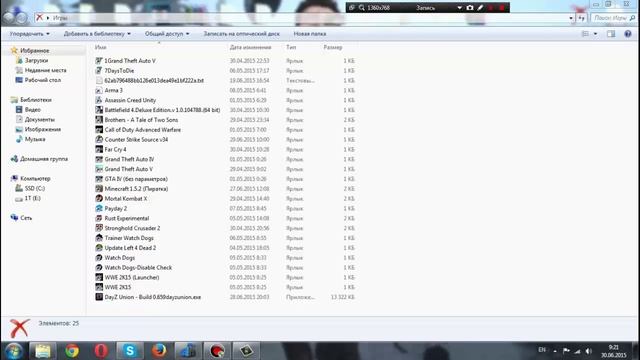Select the Minecraft 1.5.2 (Пиратка) entry

[136, 189]
